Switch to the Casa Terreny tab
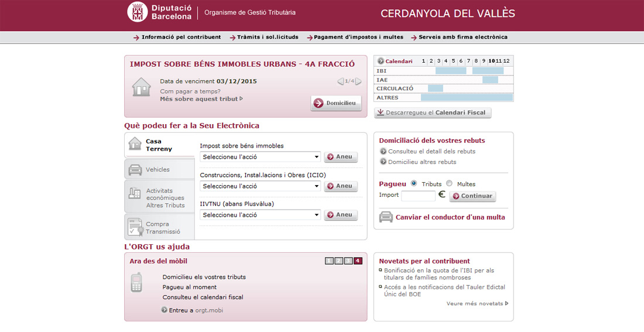 click(159, 145)
